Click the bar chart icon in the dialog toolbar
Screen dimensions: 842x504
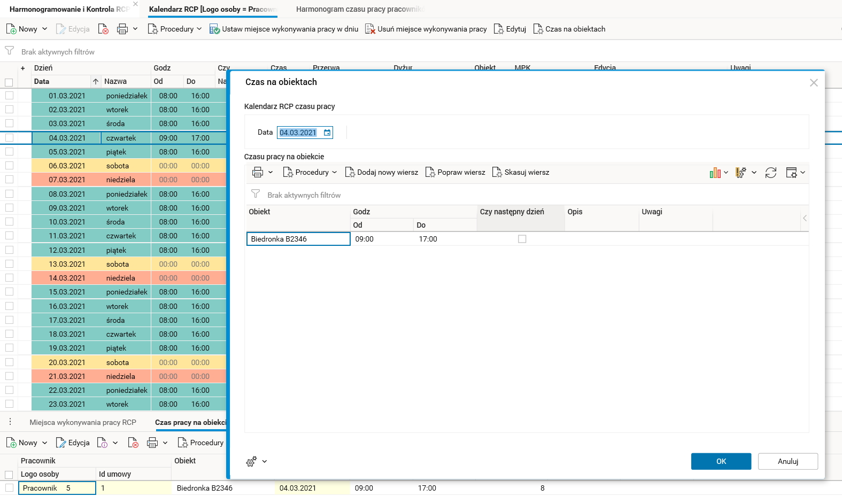[715, 173]
